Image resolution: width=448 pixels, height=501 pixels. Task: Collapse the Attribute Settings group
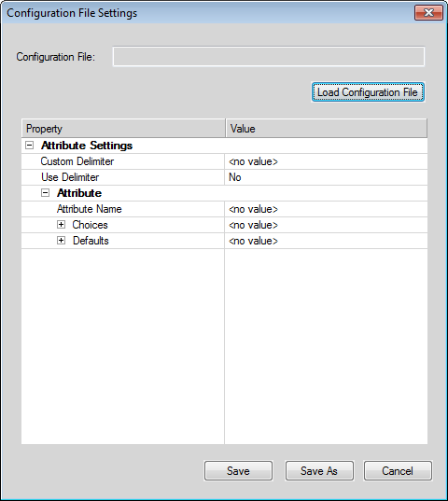[x=29, y=146]
